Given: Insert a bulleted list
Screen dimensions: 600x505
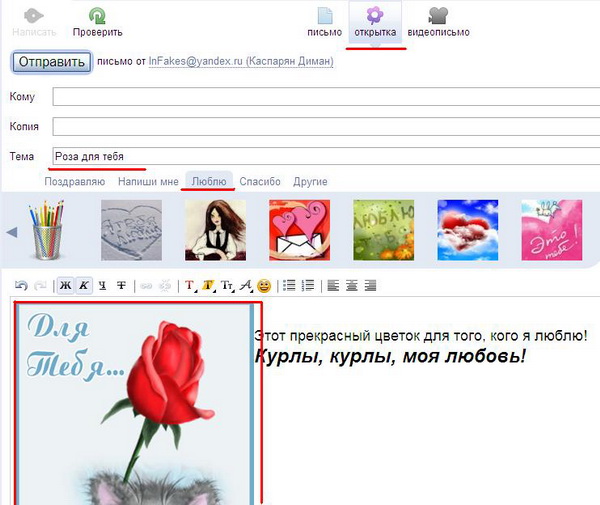Looking at the screenshot, I should (289, 285).
